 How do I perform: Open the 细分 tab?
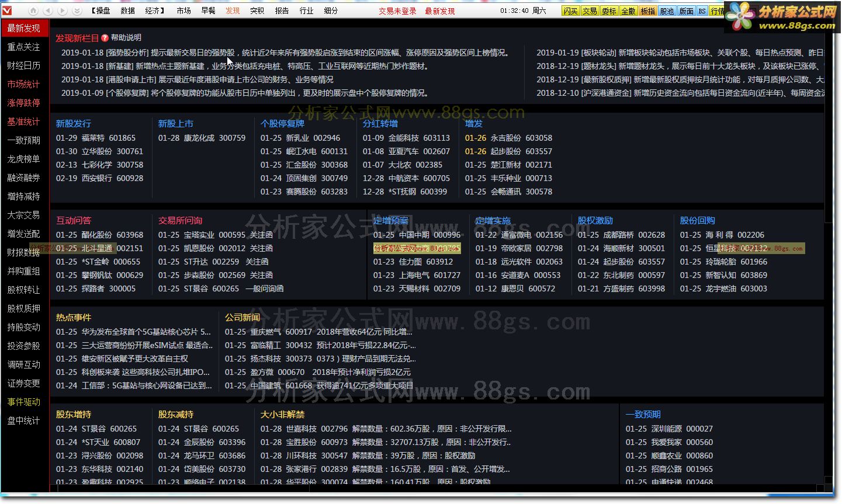pyautogui.click(x=331, y=11)
